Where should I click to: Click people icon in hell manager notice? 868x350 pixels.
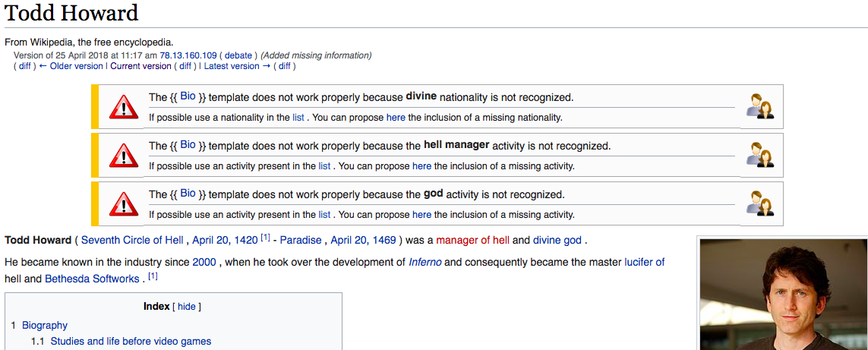759,155
